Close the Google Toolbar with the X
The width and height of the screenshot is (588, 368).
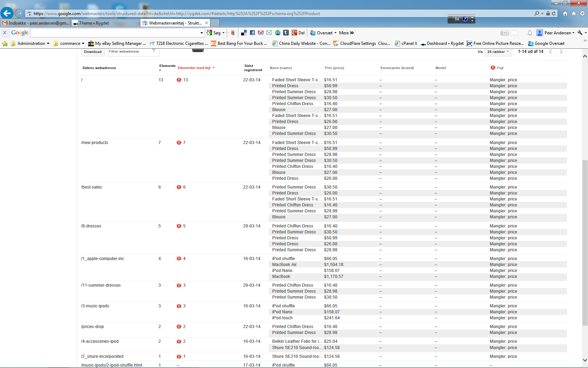5,33
